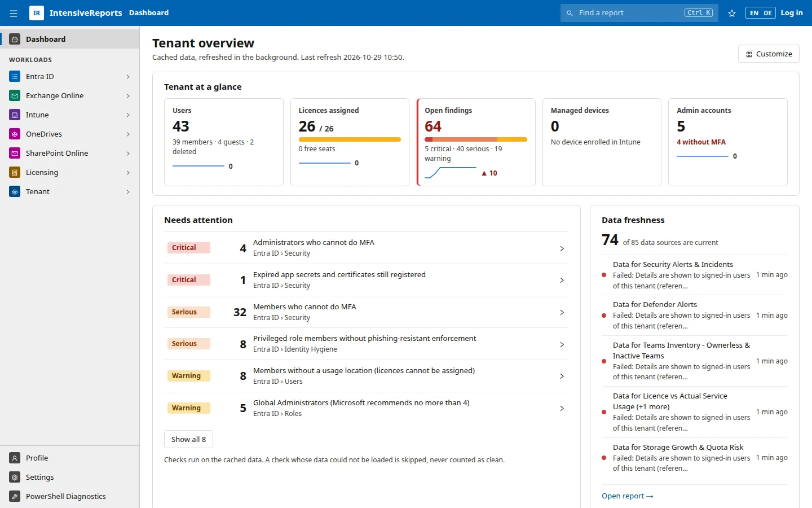Click the Dashboard sidebar icon
This screenshot has width=812, height=508.
coord(15,40)
